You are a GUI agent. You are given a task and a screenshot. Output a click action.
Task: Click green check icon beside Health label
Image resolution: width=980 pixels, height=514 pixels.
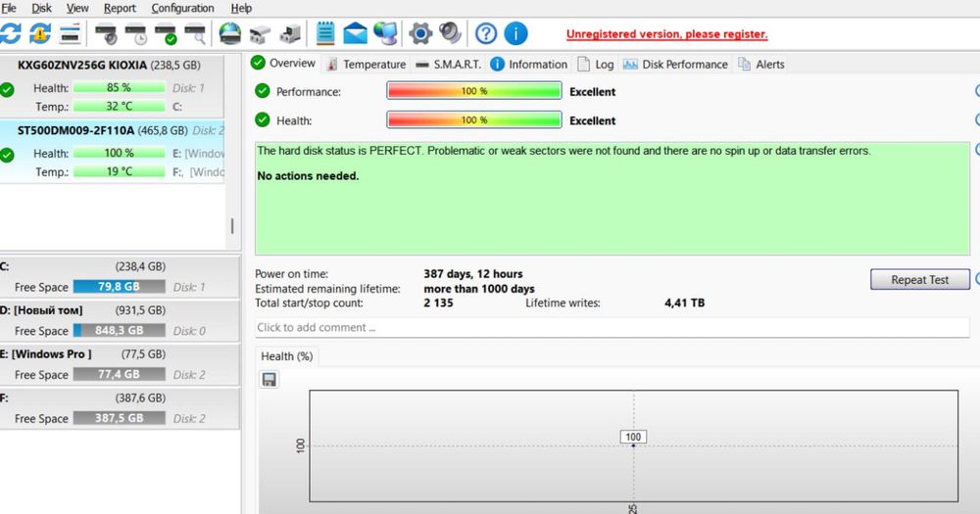click(x=263, y=119)
